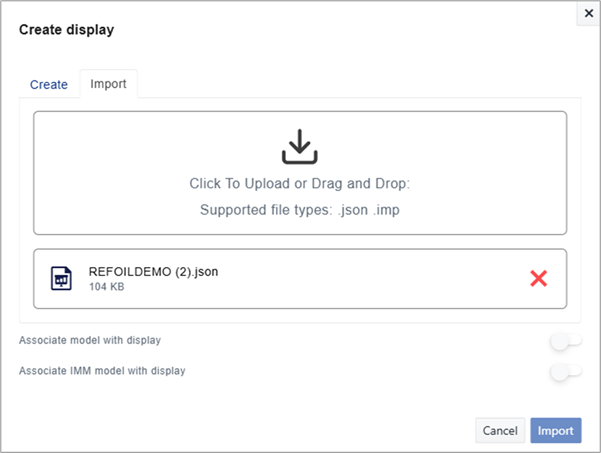Close the Create display dialog
This screenshot has height=453, width=601.
[587, 13]
